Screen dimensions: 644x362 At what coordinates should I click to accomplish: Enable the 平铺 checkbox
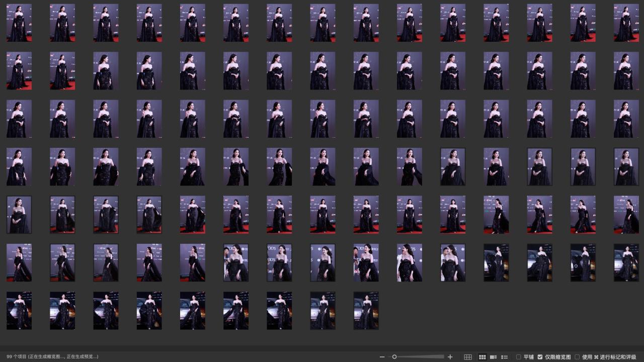coord(519,357)
